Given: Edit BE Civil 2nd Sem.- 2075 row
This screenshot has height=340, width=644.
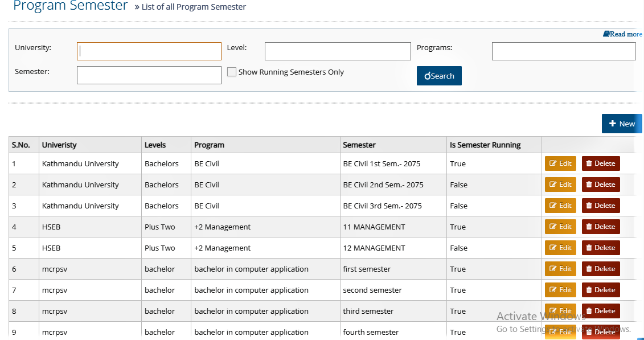Looking at the screenshot, I should (560, 185).
